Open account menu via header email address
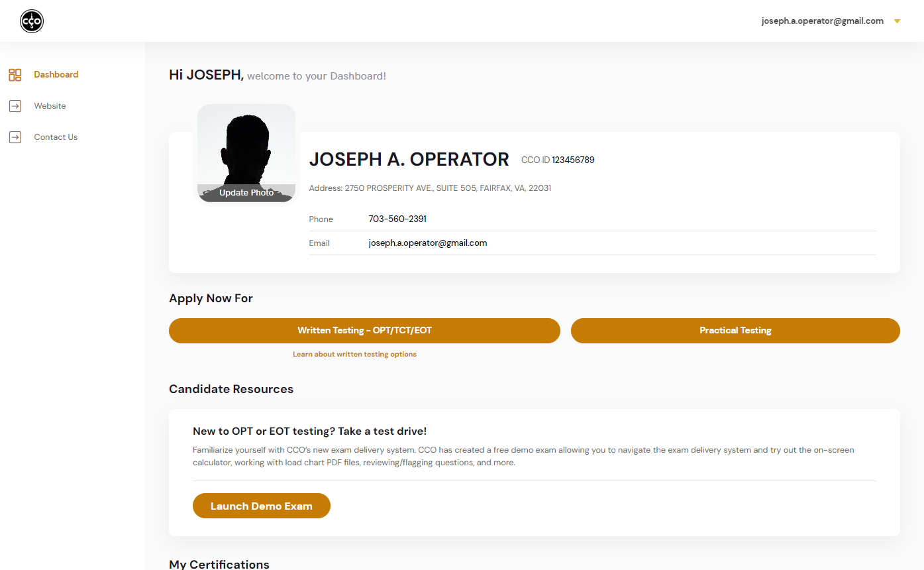Viewport: 924px width, 570px height. click(x=822, y=21)
